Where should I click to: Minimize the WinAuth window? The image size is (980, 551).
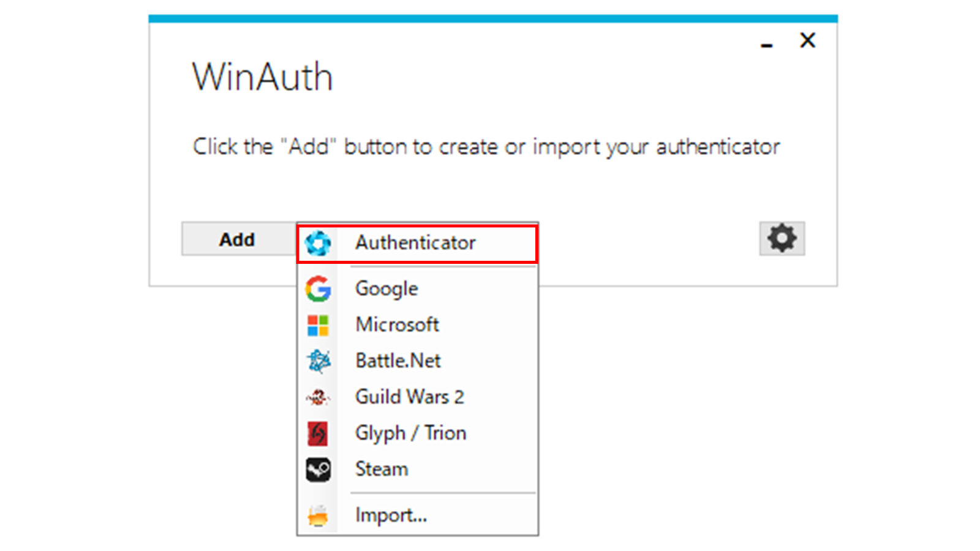(x=766, y=42)
